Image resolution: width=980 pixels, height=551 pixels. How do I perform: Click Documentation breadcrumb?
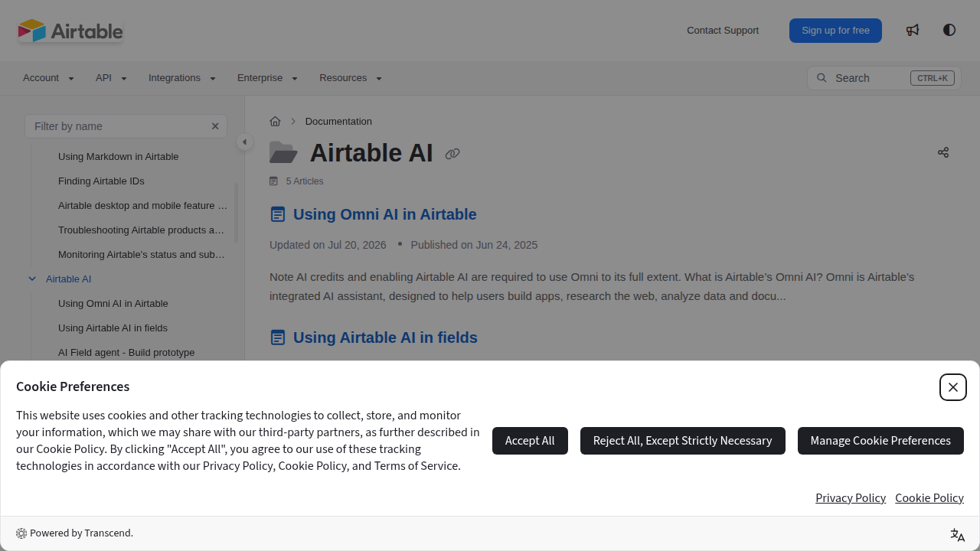pos(338,121)
